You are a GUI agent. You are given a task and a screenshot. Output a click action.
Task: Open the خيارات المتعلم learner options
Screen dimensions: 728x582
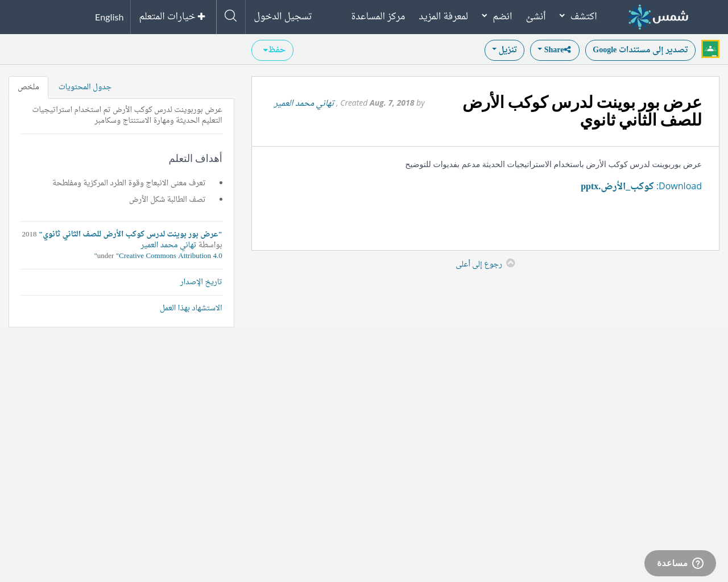pyautogui.click(x=172, y=16)
